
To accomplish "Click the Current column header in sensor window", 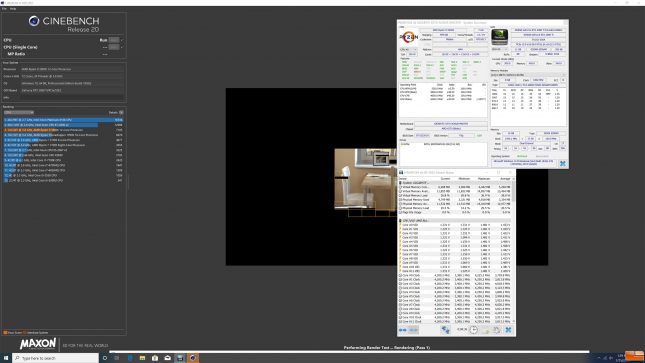I will [x=445, y=179].
